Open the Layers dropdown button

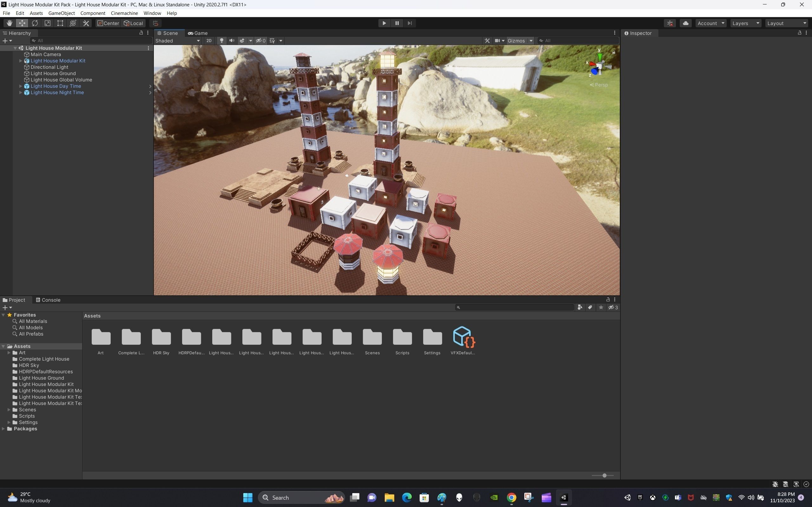point(745,23)
